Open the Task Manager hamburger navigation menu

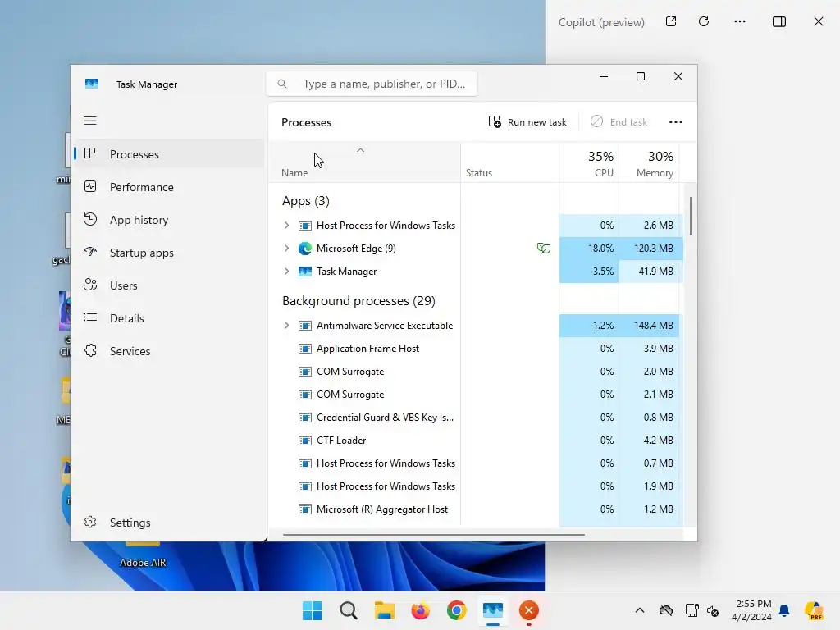[90, 121]
